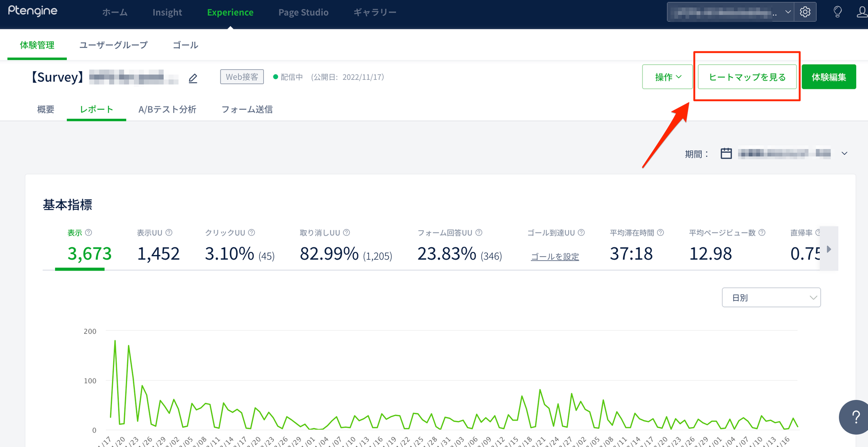Open the user account profile icon
The height and width of the screenshot is (447, 868).
tap(862, 12)
